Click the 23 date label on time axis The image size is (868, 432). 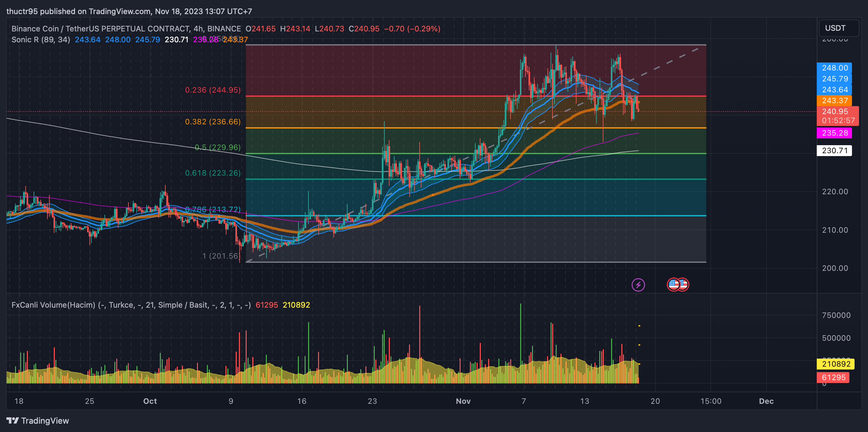coord(372,401)
